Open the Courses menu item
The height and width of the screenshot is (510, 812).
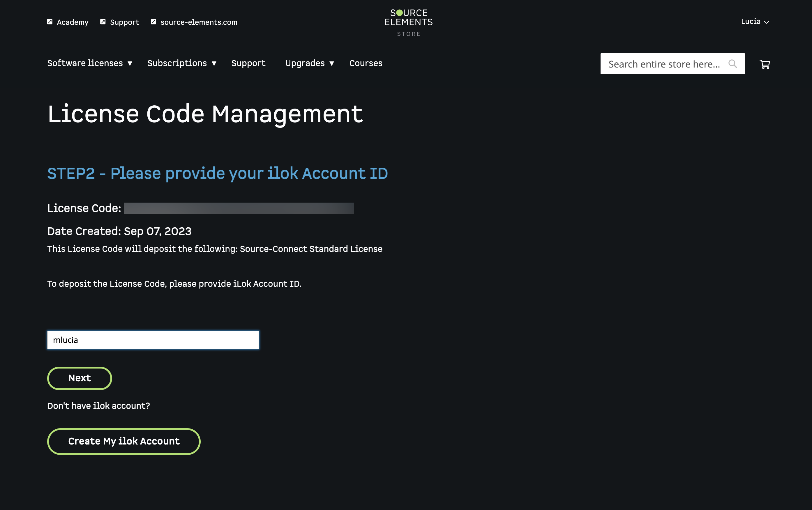366,63
